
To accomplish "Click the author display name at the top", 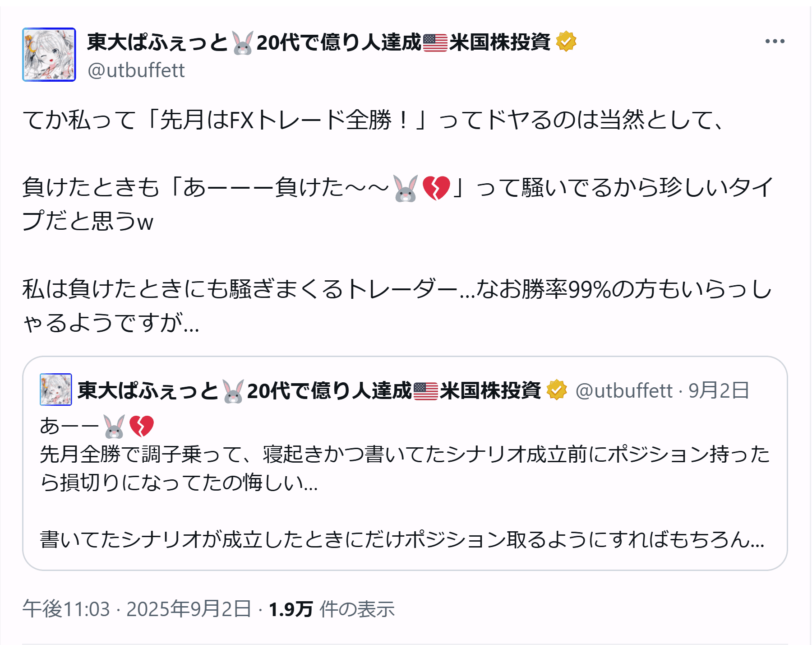I will pos(158,42).
